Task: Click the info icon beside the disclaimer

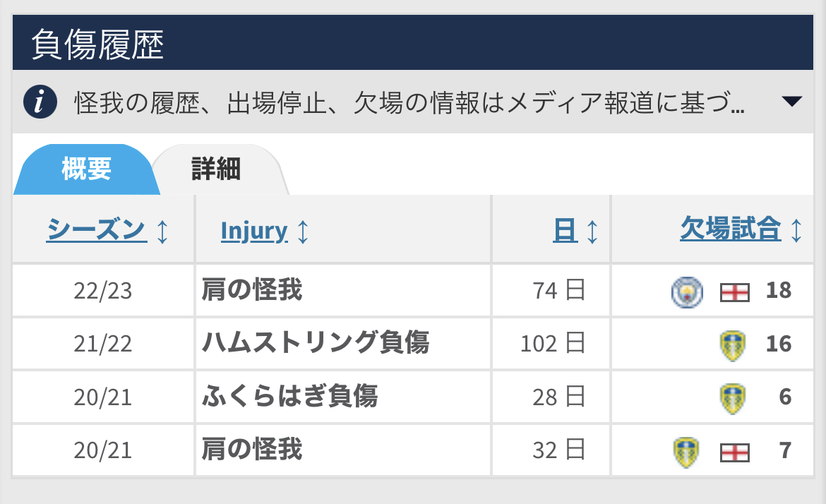Action: coord(40,102)
